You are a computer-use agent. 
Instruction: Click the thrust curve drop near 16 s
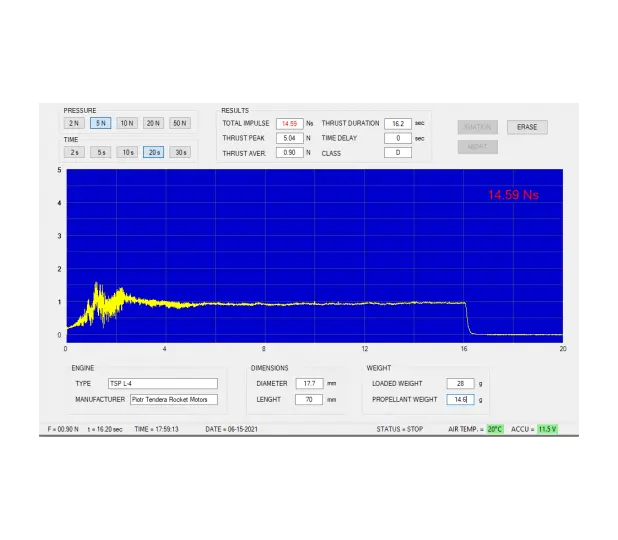[x=467, y=318]
